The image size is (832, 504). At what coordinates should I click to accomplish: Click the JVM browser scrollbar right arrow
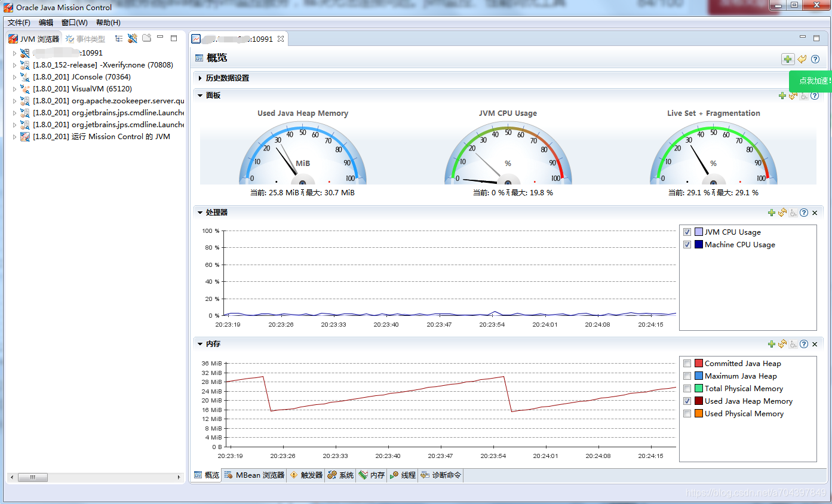179,478
